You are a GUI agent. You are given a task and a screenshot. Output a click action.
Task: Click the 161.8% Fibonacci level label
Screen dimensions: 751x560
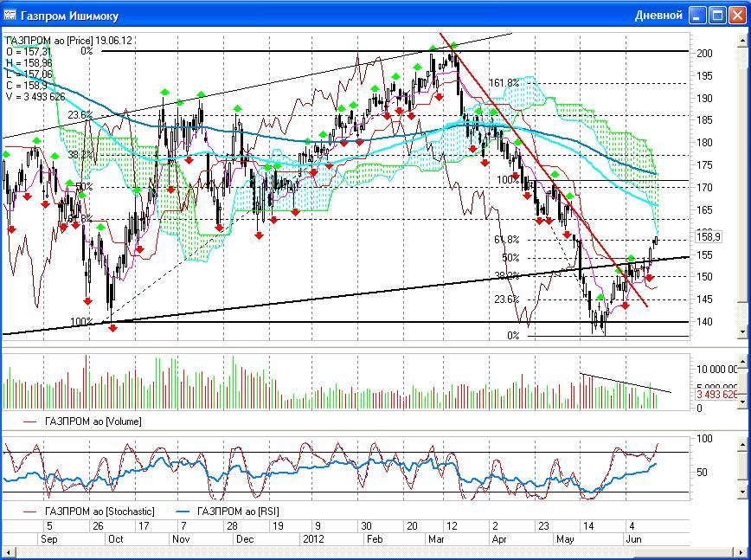click(x=504, y=83)
